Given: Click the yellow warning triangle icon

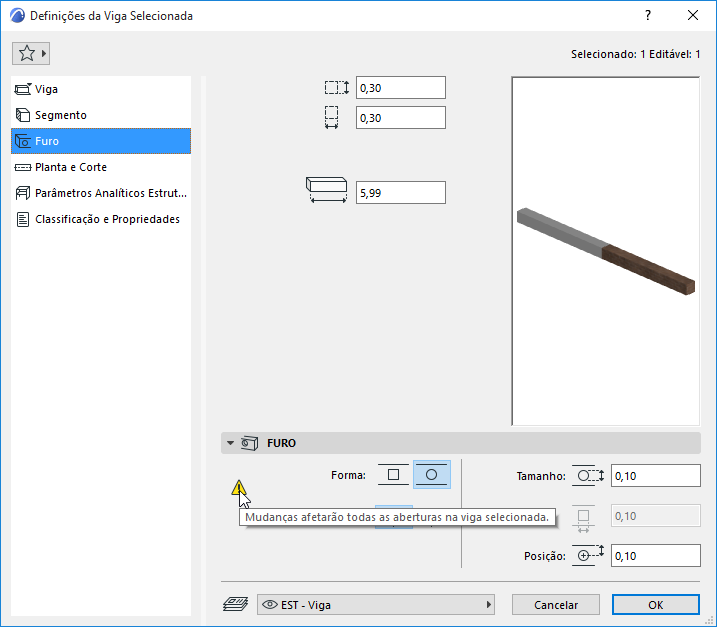Looking at the screenshot, I should pos(238,488).
